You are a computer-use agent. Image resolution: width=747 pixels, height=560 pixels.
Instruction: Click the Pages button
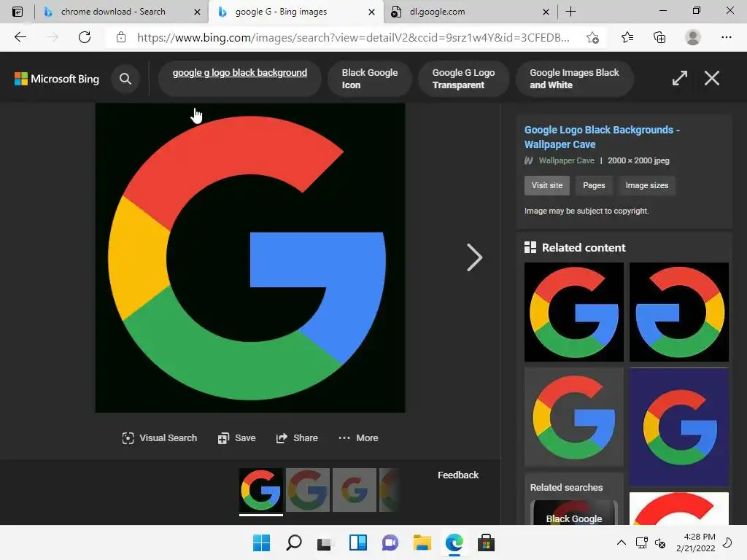594,185
